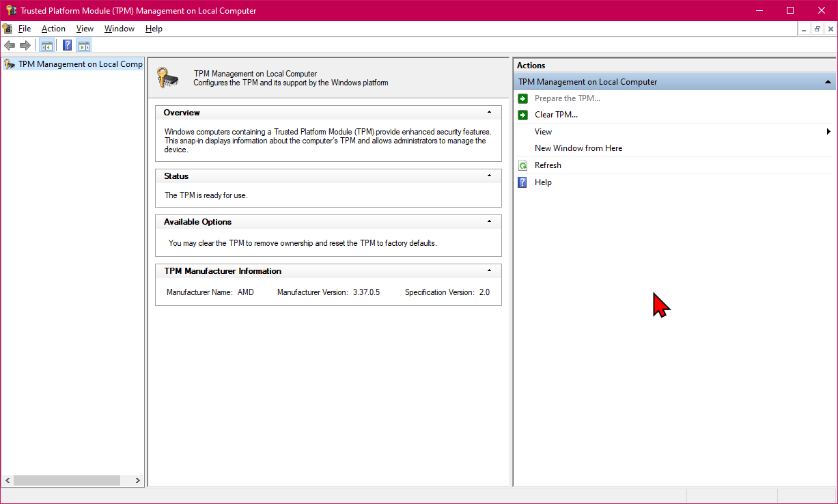The height and width of the screenshot is (504, 838).
Task: Click the Clear TPM... action link
Action: point(556,115)
